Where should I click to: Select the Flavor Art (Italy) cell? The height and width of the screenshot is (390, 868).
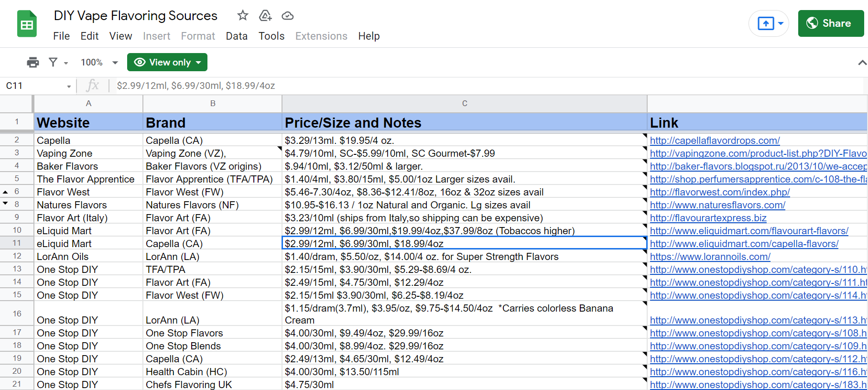coord(88,218)
